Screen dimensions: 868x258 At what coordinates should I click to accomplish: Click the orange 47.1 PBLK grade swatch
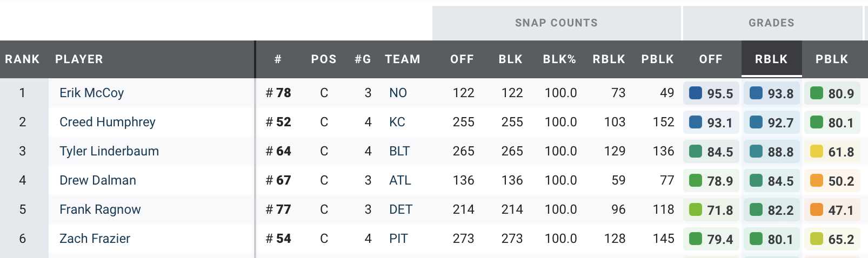(x=817, y=209)
